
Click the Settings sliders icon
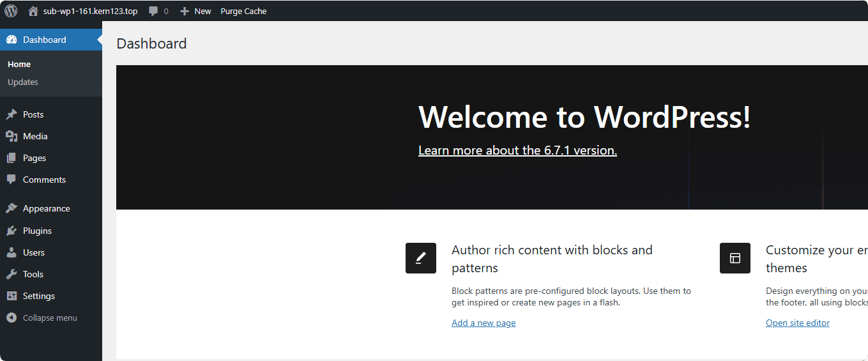tap(11, 296)
